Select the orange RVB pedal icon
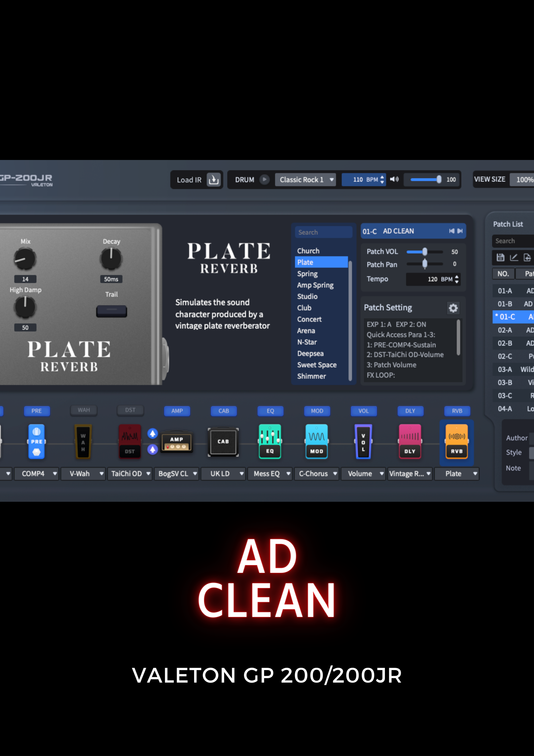The width and height of the screenshot is (534, 756). 457,441
